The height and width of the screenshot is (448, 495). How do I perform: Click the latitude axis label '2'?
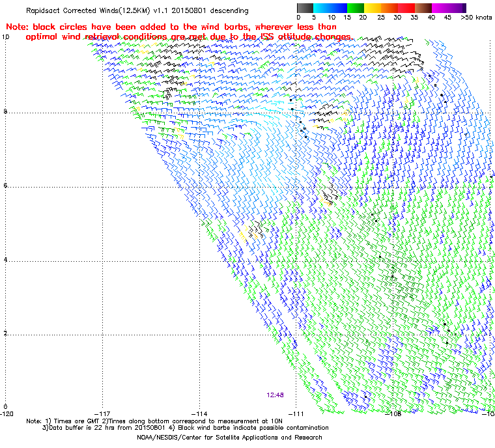5,333
